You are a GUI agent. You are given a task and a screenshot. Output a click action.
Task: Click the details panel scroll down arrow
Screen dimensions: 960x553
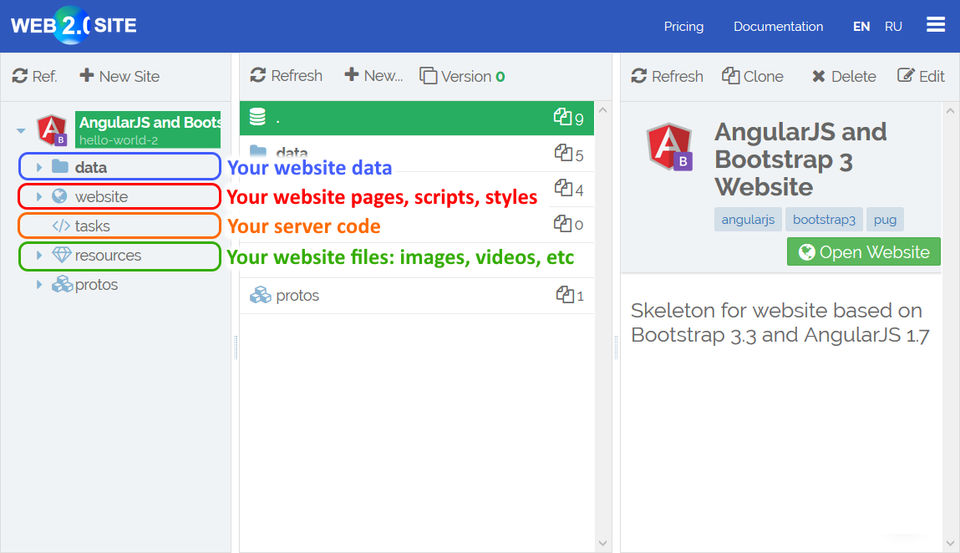pyautogui.click(x=950, y=543)
